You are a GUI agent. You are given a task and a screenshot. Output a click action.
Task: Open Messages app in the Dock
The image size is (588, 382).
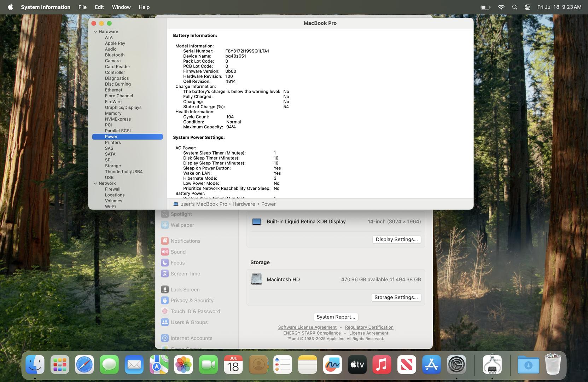[109, 365]
